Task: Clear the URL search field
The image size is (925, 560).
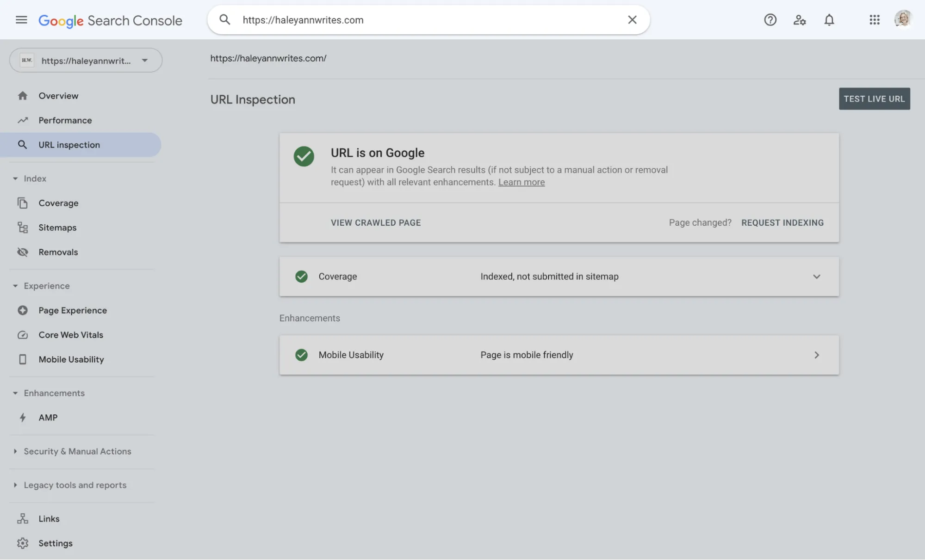Action: tap(632, 20)
